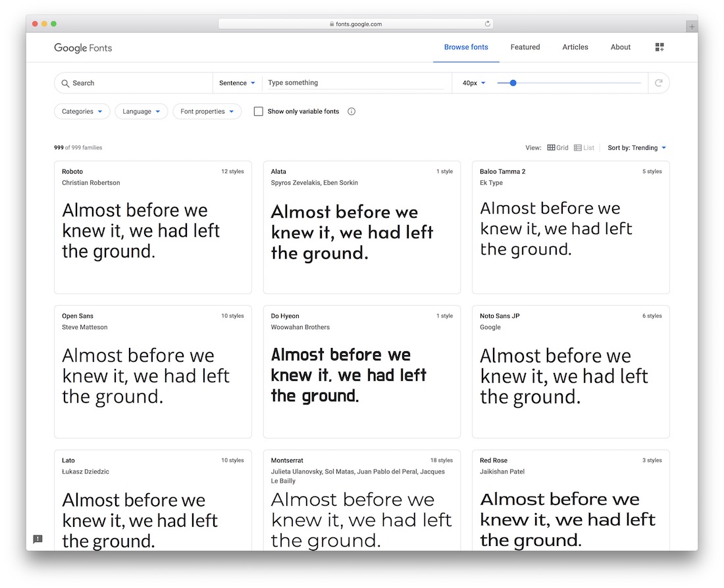Open the Do Hyeon font card

361,372
